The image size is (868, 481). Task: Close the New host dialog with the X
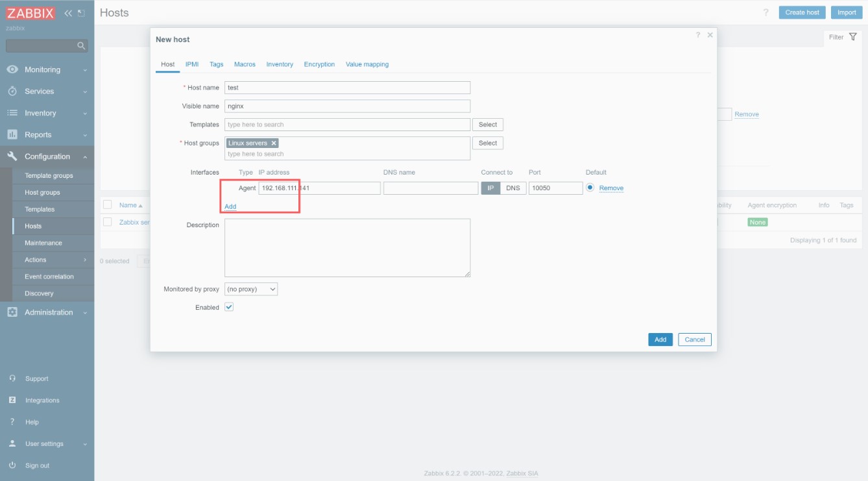(710, 35)
